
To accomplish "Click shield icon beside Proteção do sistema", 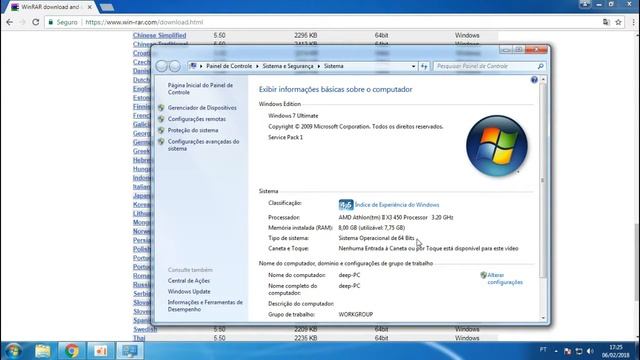I will (x=161, y=130).
